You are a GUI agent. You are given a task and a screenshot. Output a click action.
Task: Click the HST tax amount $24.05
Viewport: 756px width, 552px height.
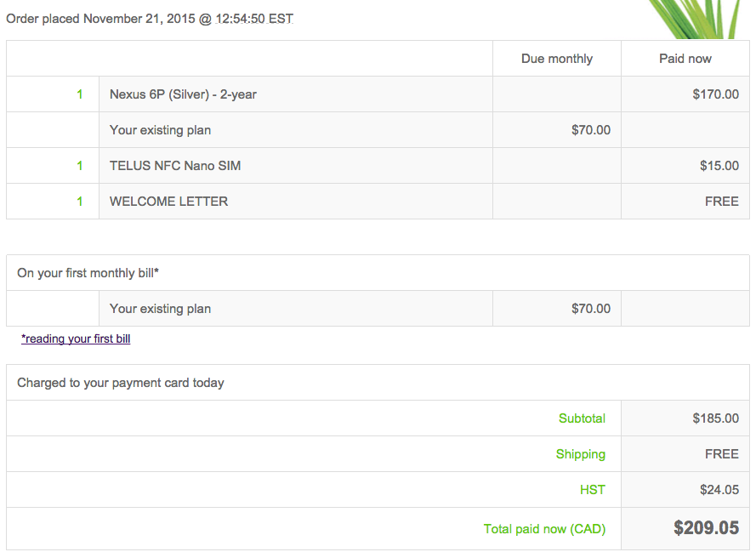(719, 490)
